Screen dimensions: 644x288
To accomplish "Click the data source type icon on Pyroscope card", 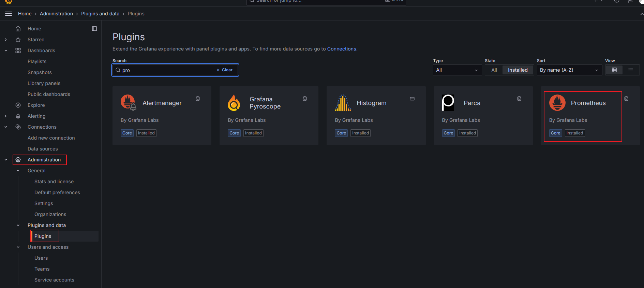I will 305,99.
